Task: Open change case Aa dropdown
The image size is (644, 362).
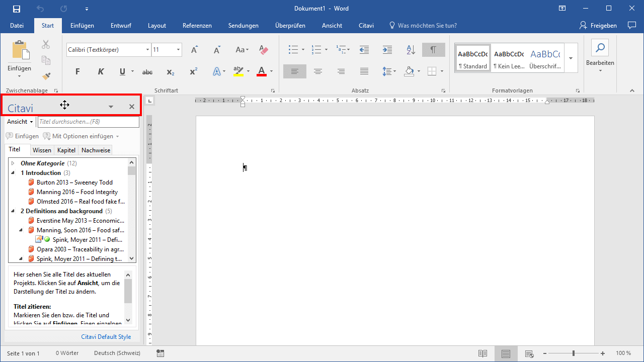Action: coord(242,50)
